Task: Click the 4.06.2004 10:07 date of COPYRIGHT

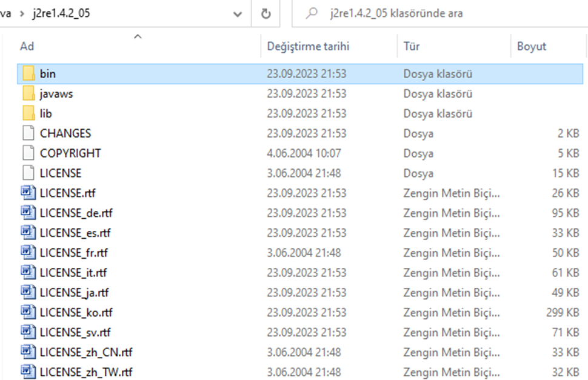Action: (x=304, y=153)
